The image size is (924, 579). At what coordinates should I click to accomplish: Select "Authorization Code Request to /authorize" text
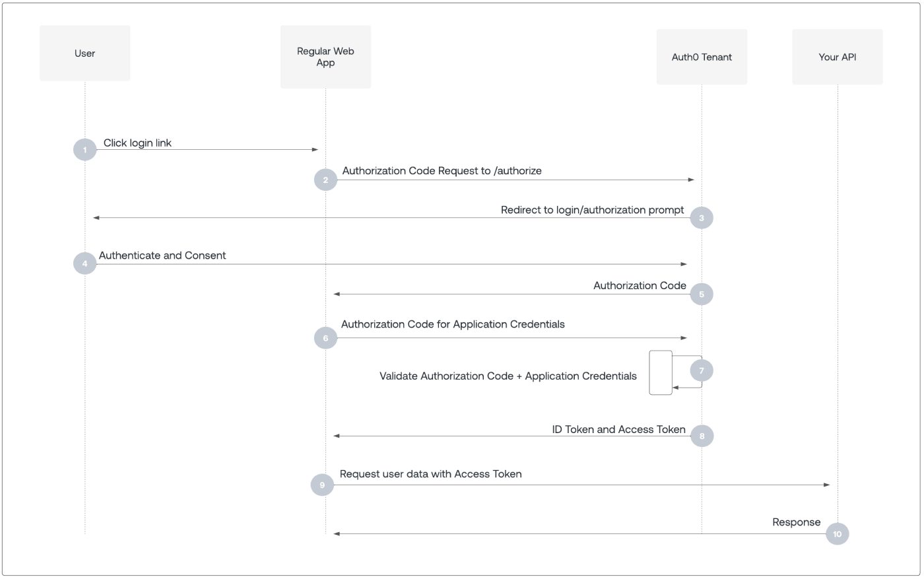coord(442,170)
